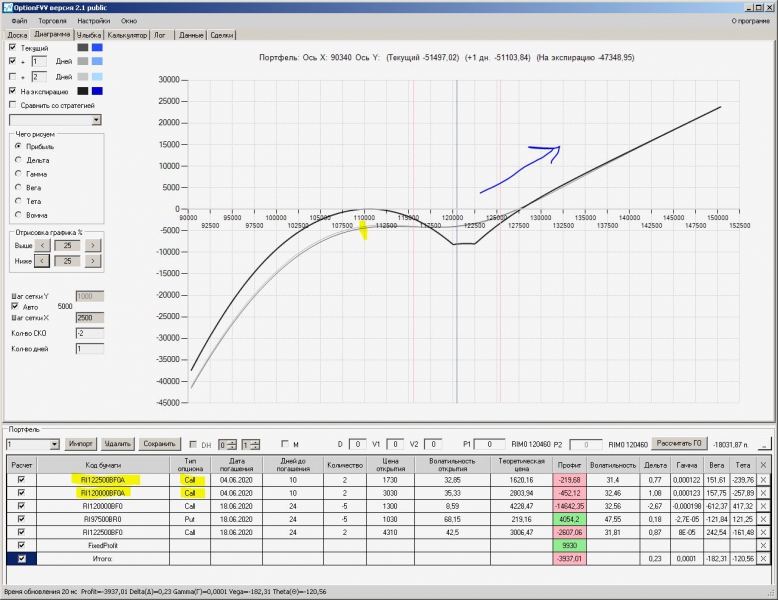The image size is (778, 600).
Task: Click the P1 input field
Action: (489, 444)
